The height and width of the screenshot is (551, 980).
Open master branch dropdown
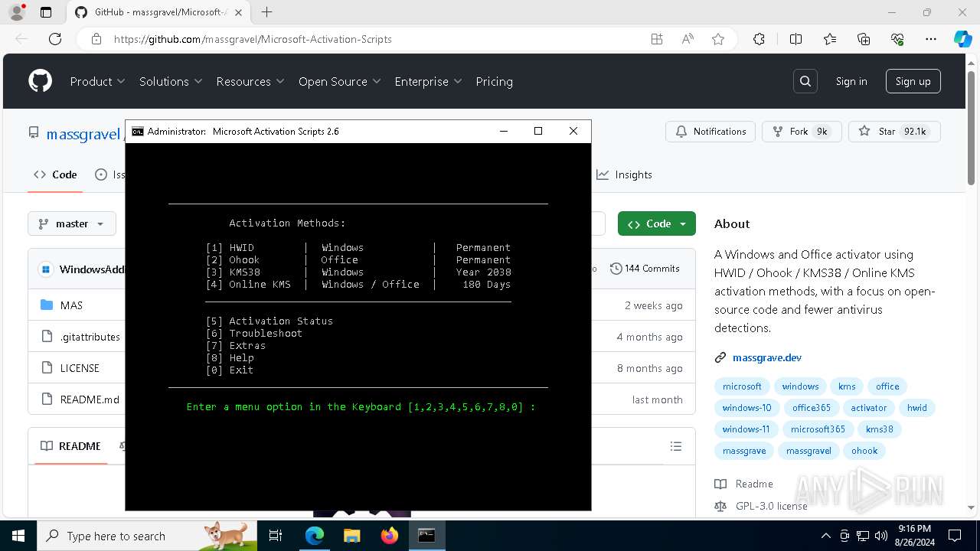pos(72,223)
